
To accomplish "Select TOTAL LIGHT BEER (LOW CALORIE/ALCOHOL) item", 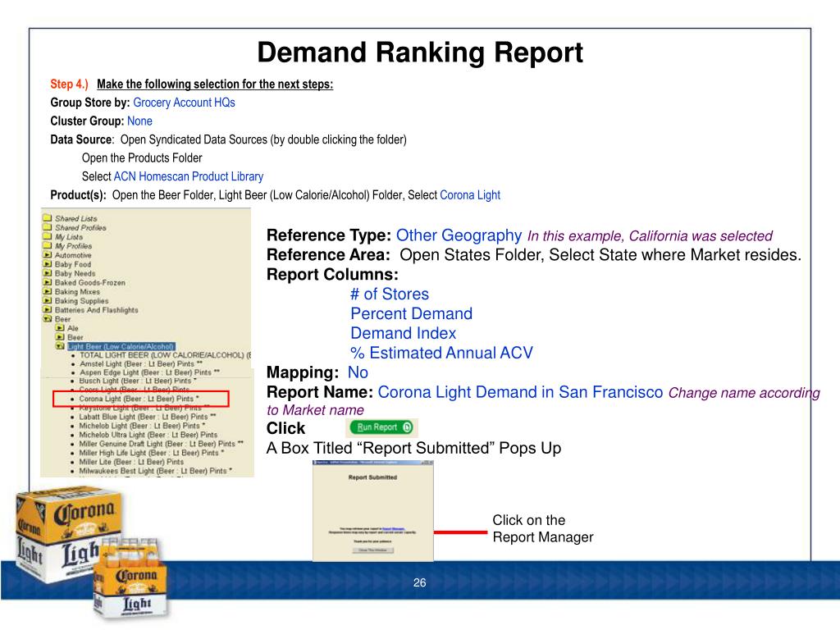I will coord(165,355).
